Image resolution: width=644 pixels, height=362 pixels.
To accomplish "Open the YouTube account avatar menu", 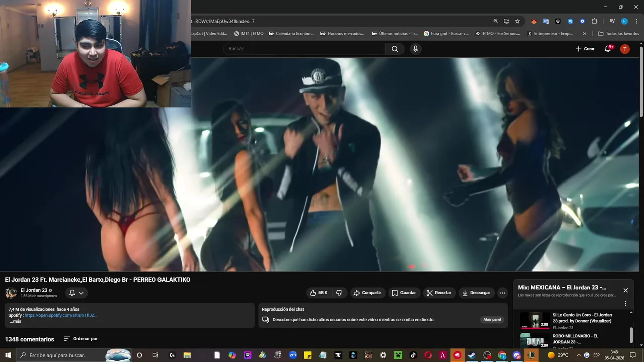I will [625, 49].
